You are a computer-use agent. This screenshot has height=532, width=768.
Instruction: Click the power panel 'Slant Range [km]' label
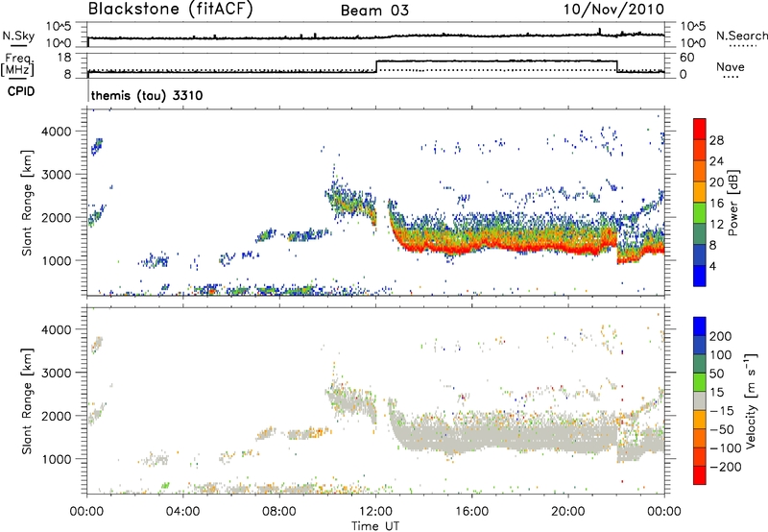click(x=27, y=203)
